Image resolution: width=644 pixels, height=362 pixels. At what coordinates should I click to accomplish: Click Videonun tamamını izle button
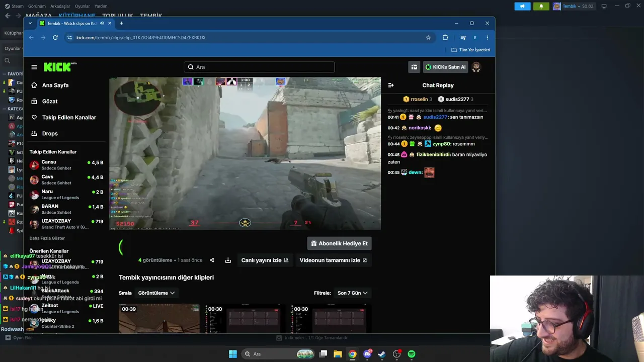333,260
